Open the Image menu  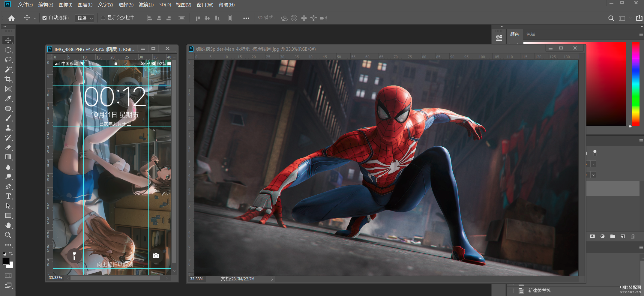coord(65,5)
